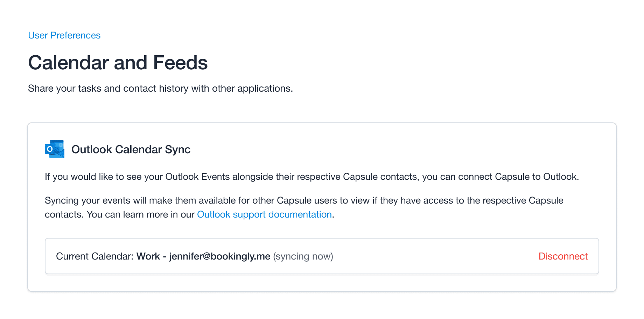Disconnect the Outlook calendar

click(x=563, y=256)
